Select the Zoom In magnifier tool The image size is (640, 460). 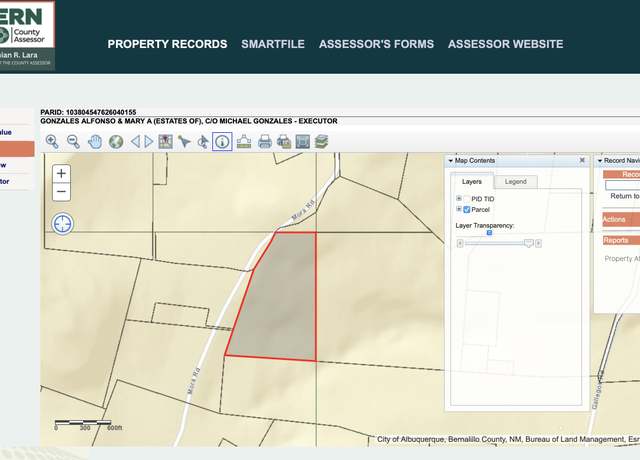pyautogui.click(x=52, y=142)
